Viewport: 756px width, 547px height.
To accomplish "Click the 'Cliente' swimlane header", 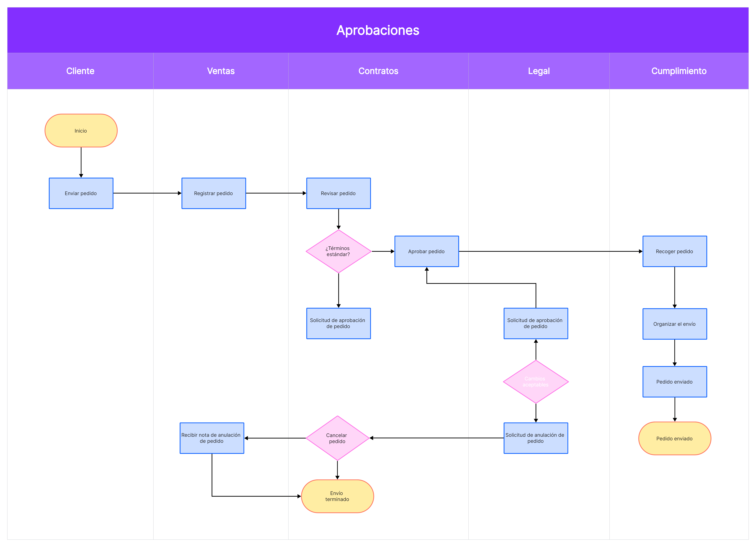I will click(x=80, y=71).
